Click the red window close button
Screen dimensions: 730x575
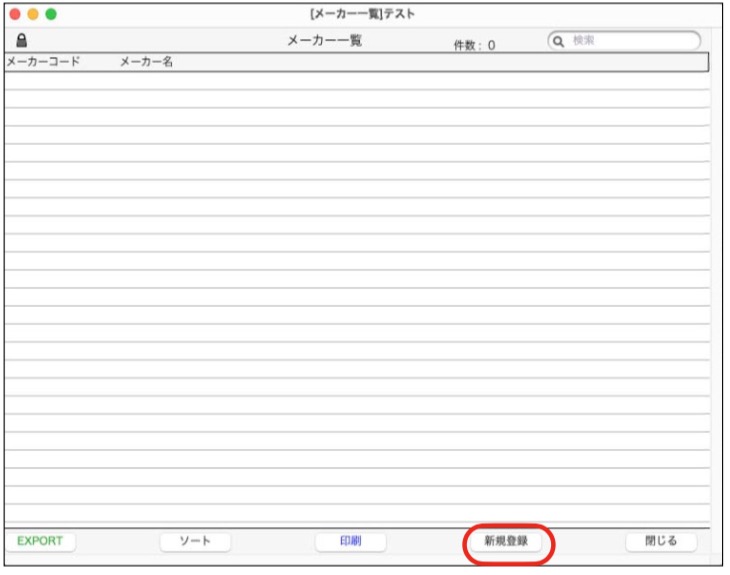tap(15, 14)
